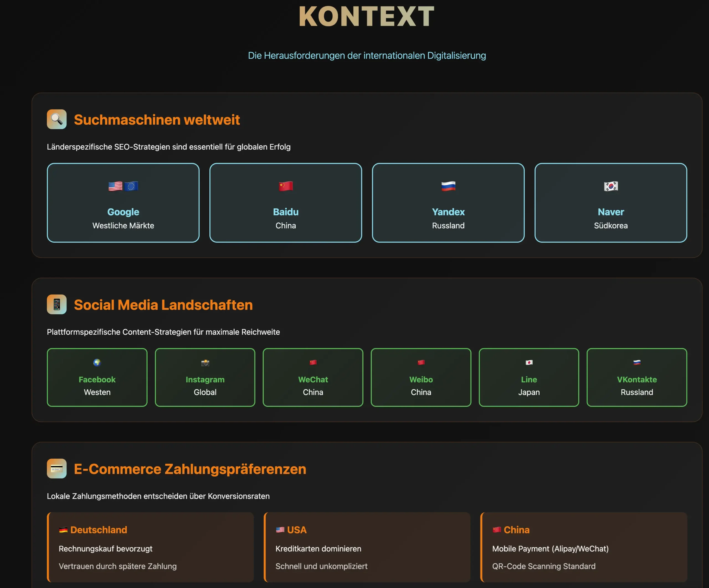Click the smartphone icon beside Social Media Landschaften
The height and width of the screenshot is (588, 709).
[x=56, y=304]
